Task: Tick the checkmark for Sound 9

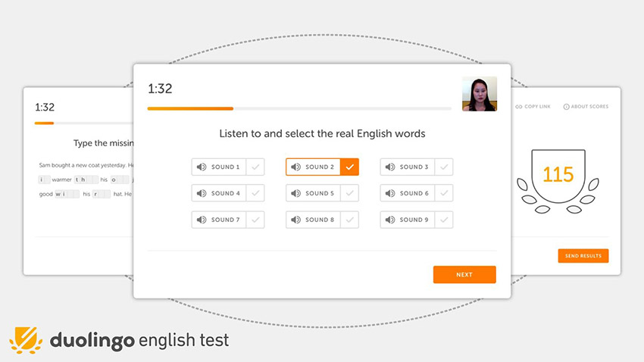Action: [x=444, y=220]
